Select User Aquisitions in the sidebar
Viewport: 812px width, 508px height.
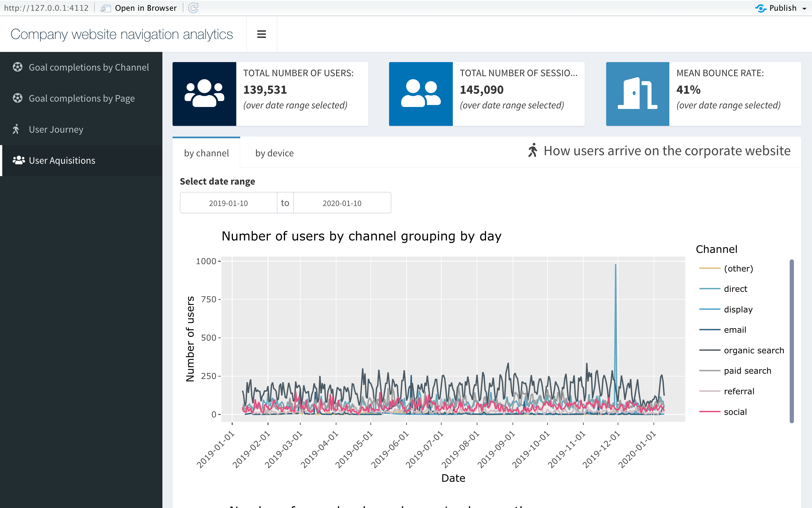(81, 160)
